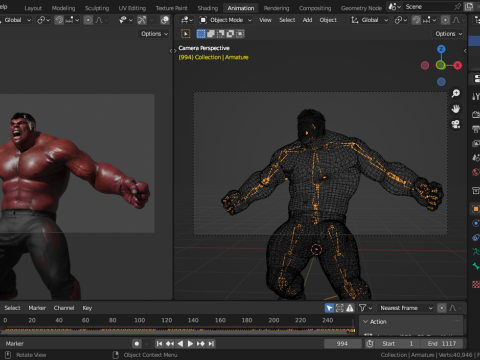Toggle snapping in right viewport header

pyautogui.click(x=416, y=20)
